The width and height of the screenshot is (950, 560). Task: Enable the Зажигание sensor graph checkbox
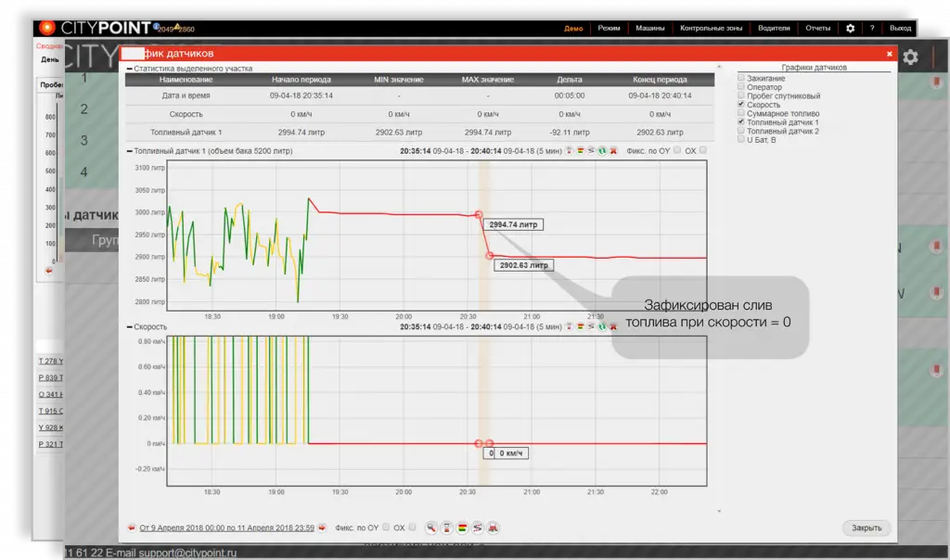pos(741,79)
